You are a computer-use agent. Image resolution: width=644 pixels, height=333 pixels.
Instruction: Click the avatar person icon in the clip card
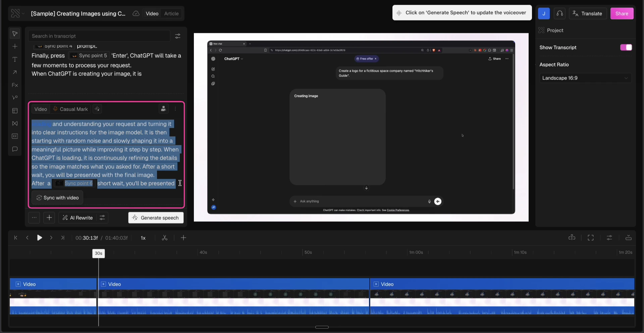163,109
